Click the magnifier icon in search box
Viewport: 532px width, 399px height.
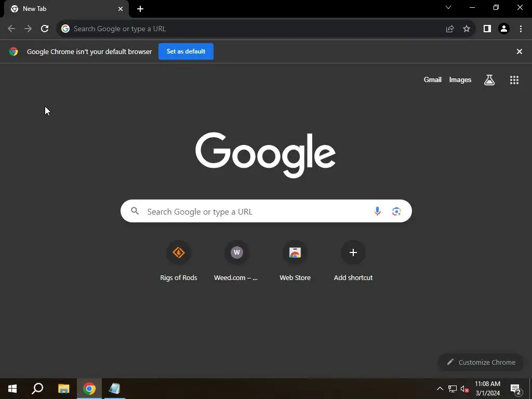click(x=135, y=211)
